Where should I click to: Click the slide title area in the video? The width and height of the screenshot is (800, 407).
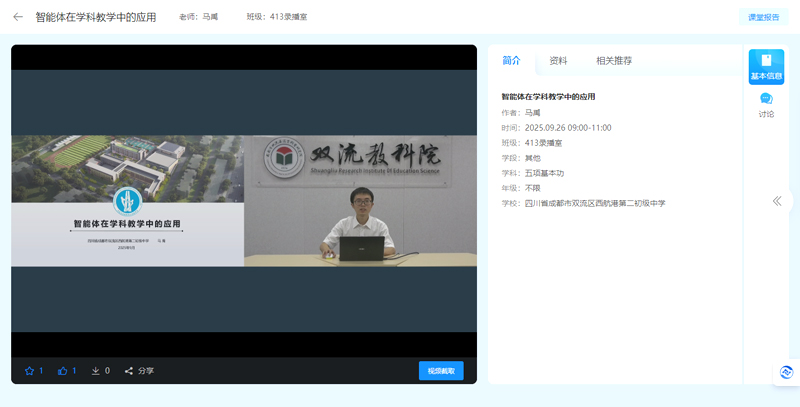127,224
